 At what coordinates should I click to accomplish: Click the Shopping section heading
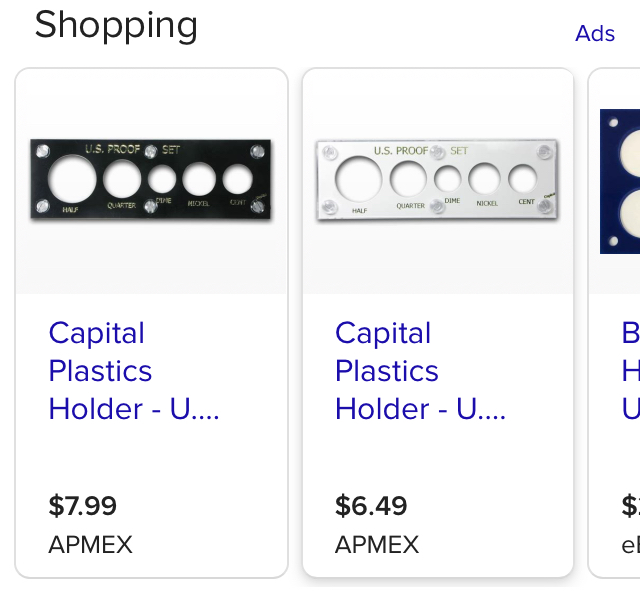point(116,25)
